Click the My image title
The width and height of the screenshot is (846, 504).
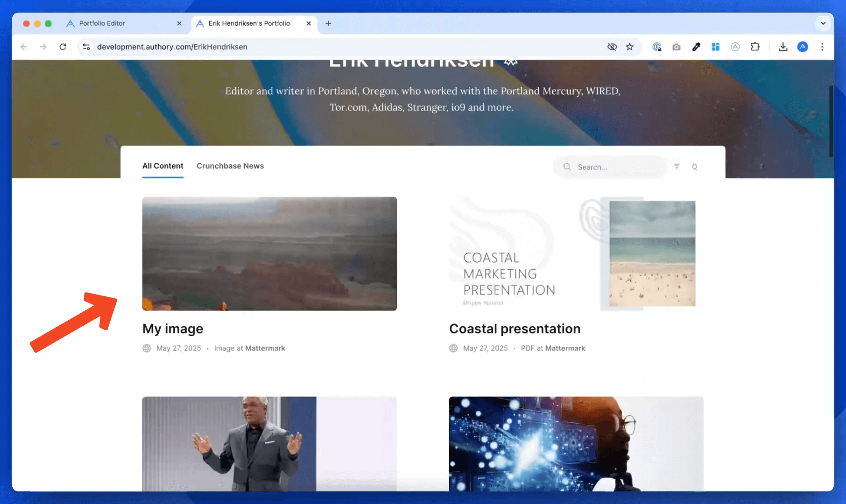pyautogui.click(x=173, y=329)
